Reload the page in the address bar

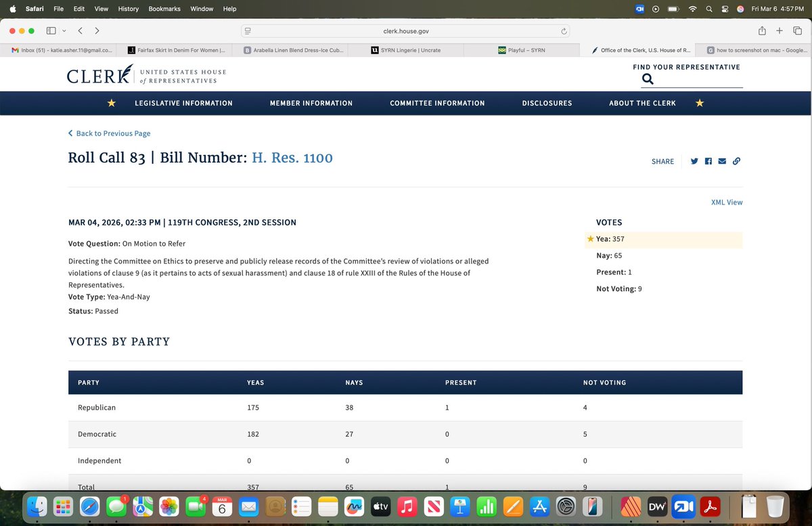click(x=563, y=31)
